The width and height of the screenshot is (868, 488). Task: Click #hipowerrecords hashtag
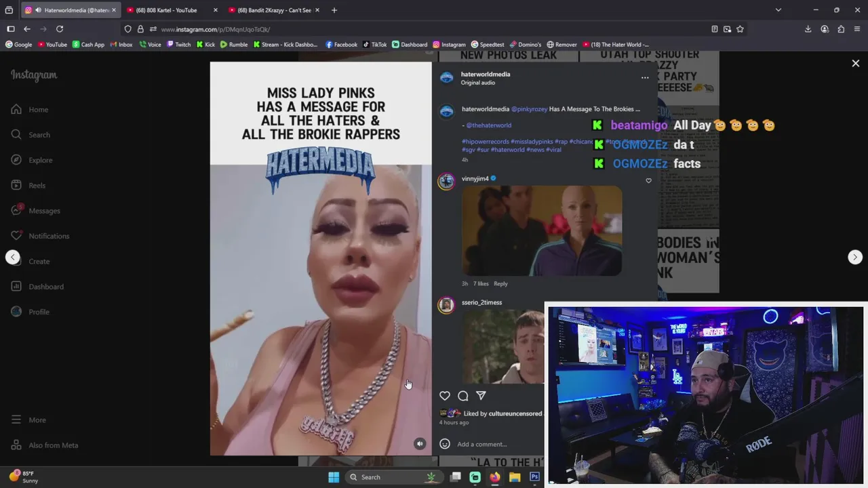click(x=486, y=142)
